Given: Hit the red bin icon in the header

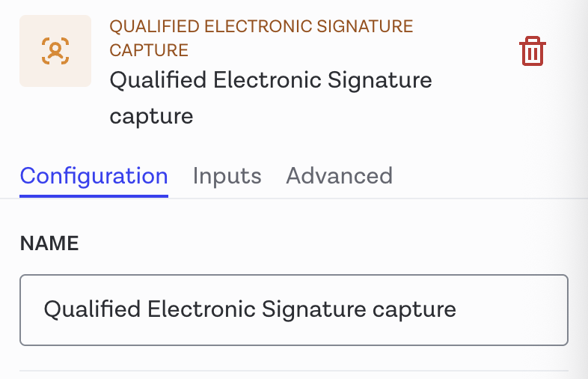Looking at the screenshot, I should tap(532, 52).
